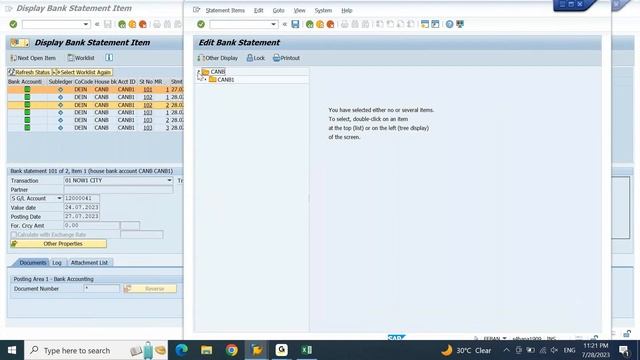Viewport: 640px width, 360px height.
Task: Click Customize Local Layout monitor icon
Action: (460, 24)
